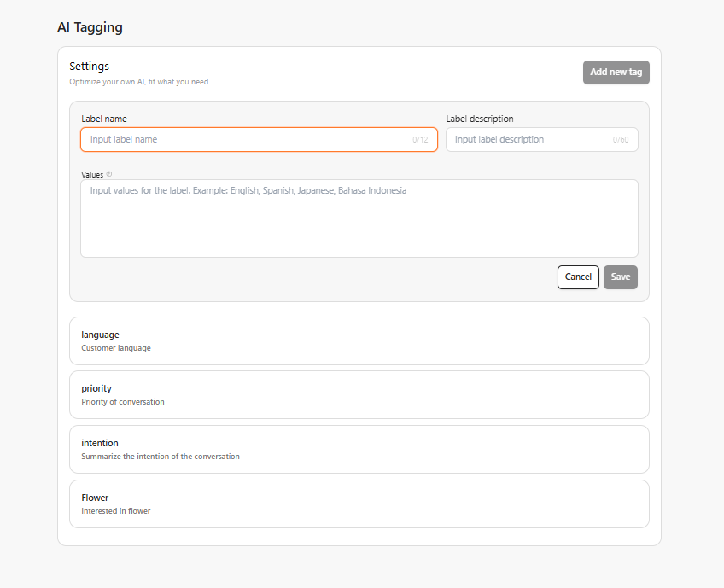Click the info icon beside Values
The width and height of the screenshot is (724, 588).
tap(109, 174)
